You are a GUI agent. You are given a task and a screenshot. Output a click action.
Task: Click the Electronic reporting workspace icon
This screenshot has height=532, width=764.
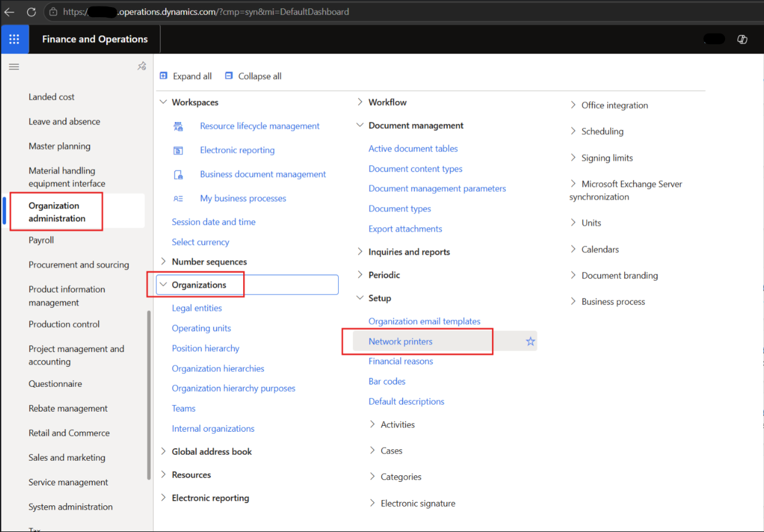point(178,150)
